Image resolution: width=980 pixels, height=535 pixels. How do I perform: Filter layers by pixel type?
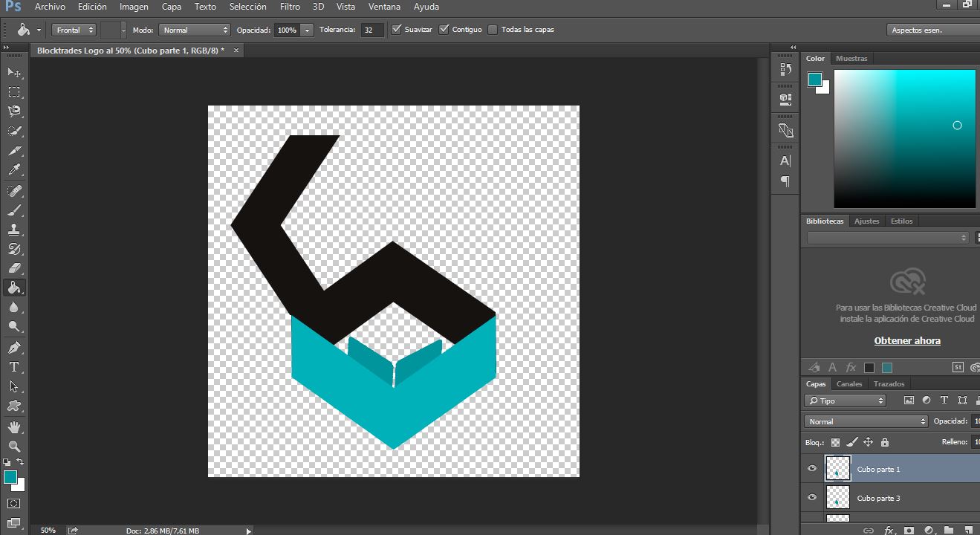pos(909,401)
